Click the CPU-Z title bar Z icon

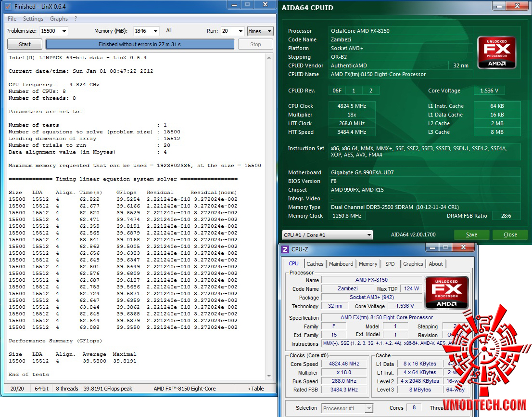coord(285,249)
